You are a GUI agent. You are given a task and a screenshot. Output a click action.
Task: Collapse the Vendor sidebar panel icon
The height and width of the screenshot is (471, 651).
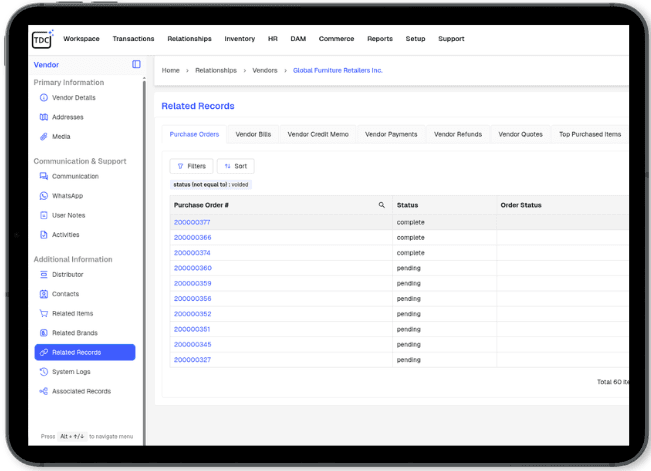pos(136,64)
